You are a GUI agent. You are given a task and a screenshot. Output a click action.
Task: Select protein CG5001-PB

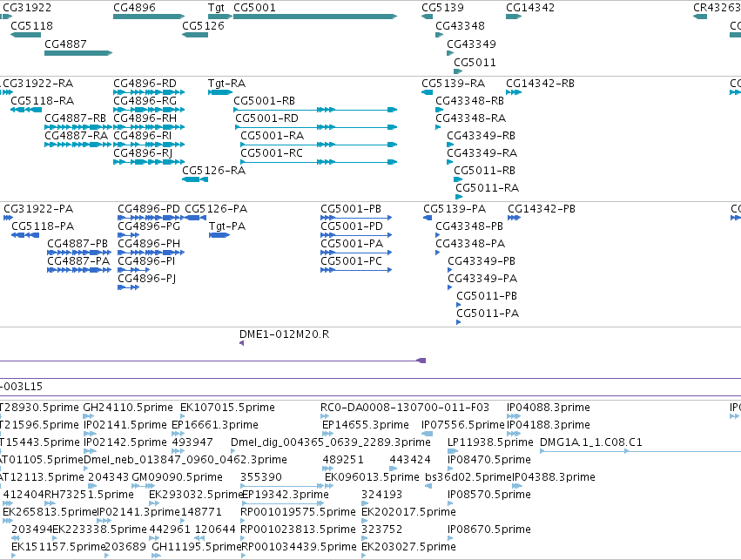[351, 209]
